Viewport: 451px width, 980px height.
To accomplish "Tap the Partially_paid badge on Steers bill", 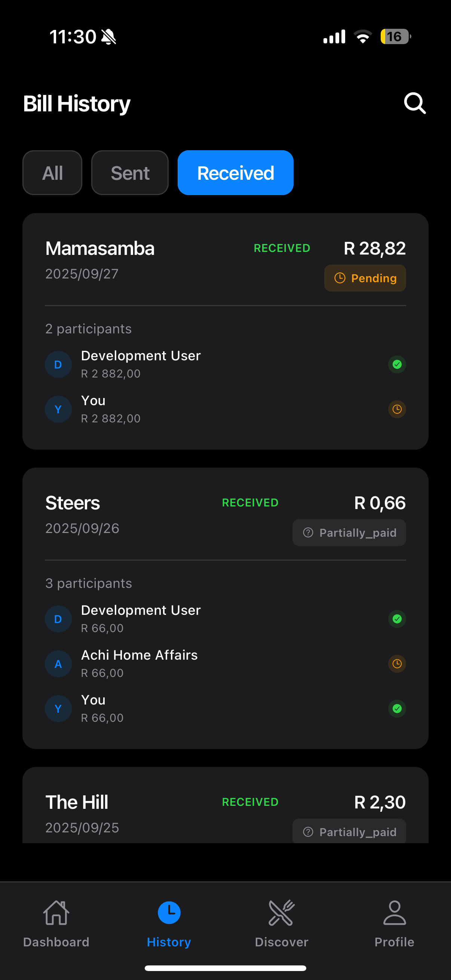I will coord(349,533).
